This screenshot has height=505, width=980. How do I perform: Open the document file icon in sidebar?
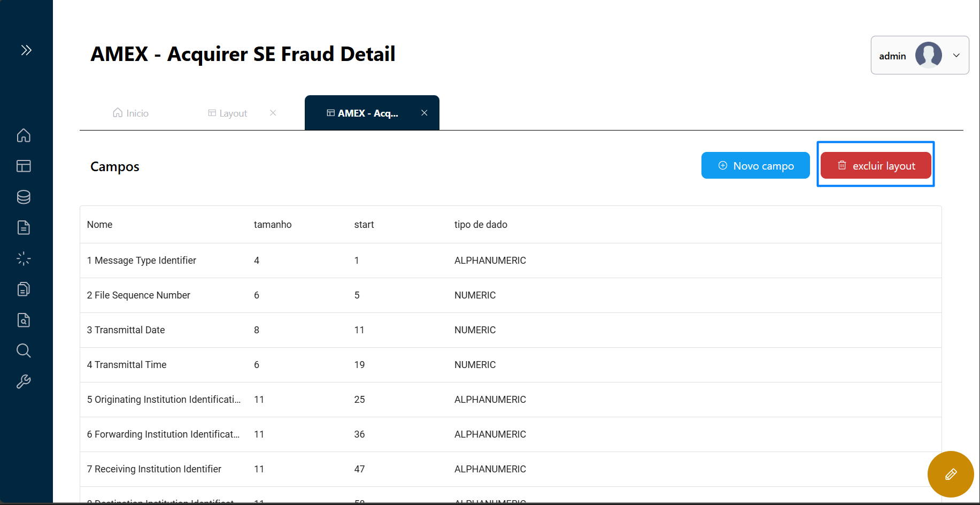pos(24,228)
